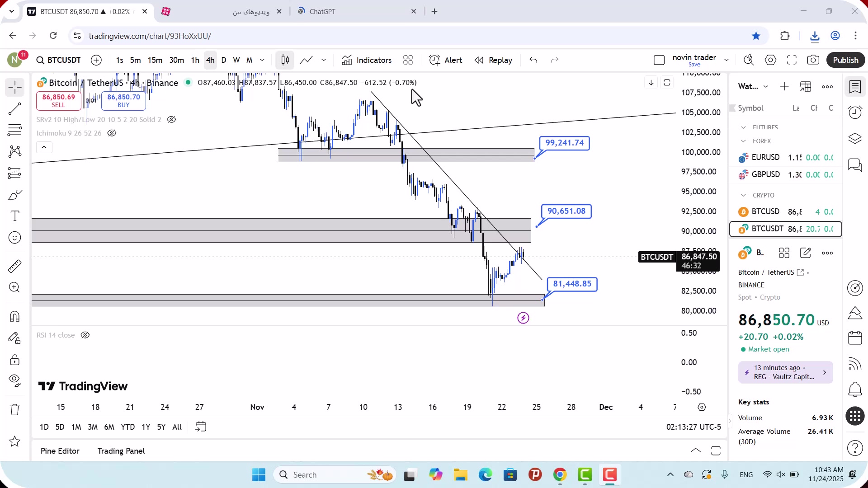Collapse the indicator legend
Image resolution: width=868 pixels, height=488 pixels.
tap(44, 147)
